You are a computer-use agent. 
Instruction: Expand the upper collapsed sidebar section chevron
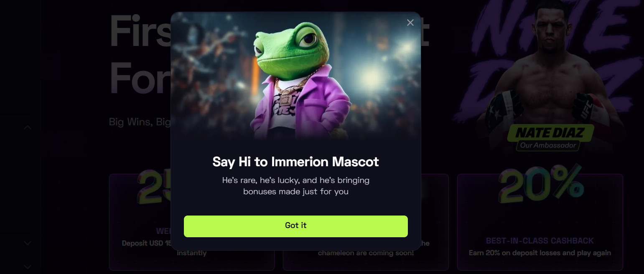click(28, 243)
